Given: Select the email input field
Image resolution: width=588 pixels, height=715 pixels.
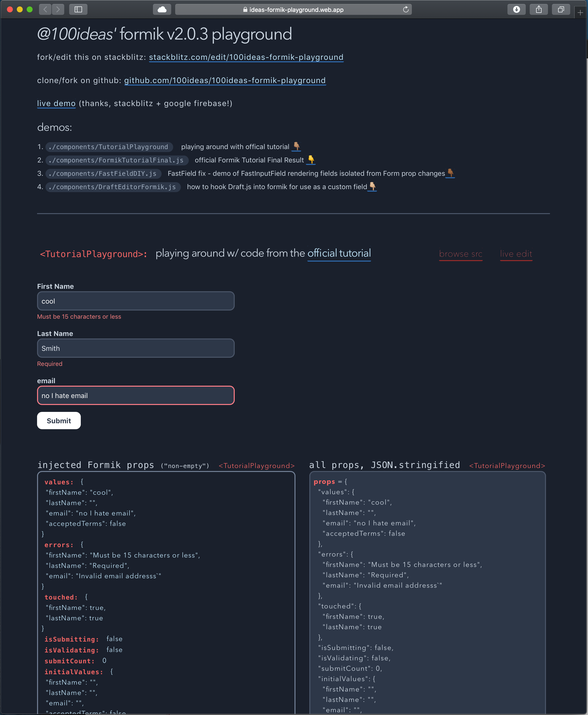Looking at the screenshot, I should (x=135, y=395).
